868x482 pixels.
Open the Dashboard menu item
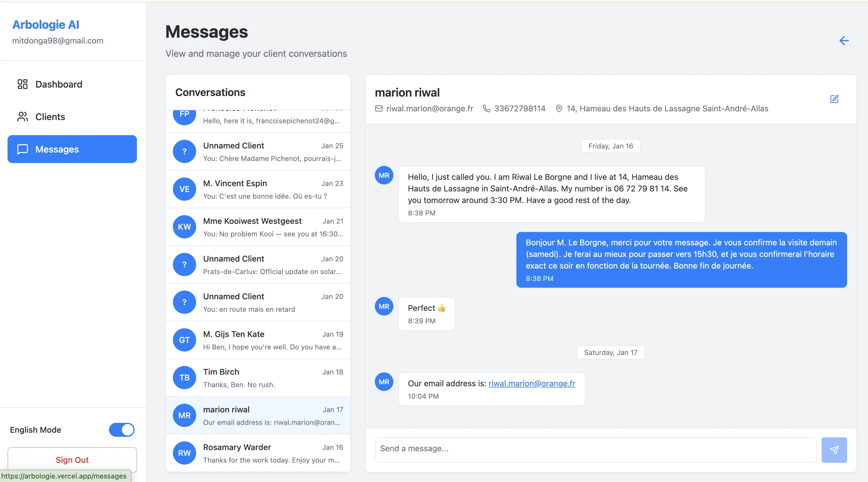pos(59,84)
